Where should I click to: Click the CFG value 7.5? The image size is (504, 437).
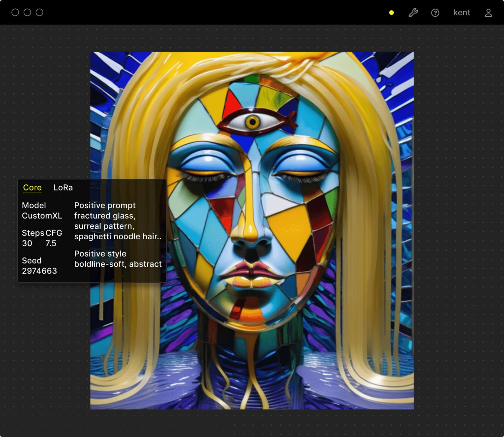tap(51, 243)
